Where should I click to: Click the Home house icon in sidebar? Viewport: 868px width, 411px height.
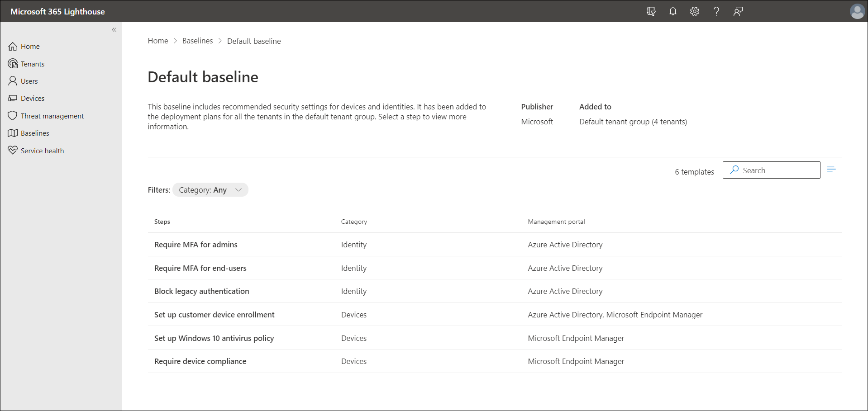tap(13, 47)
